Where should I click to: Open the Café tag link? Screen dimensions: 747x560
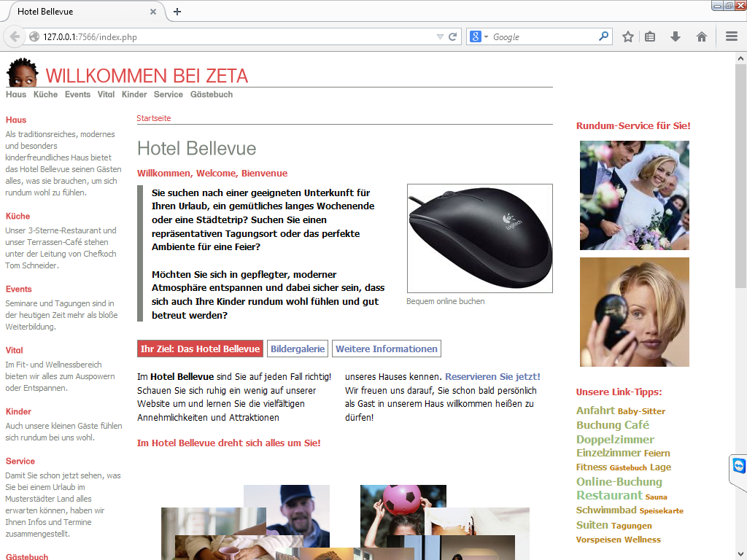click(638, 425)
